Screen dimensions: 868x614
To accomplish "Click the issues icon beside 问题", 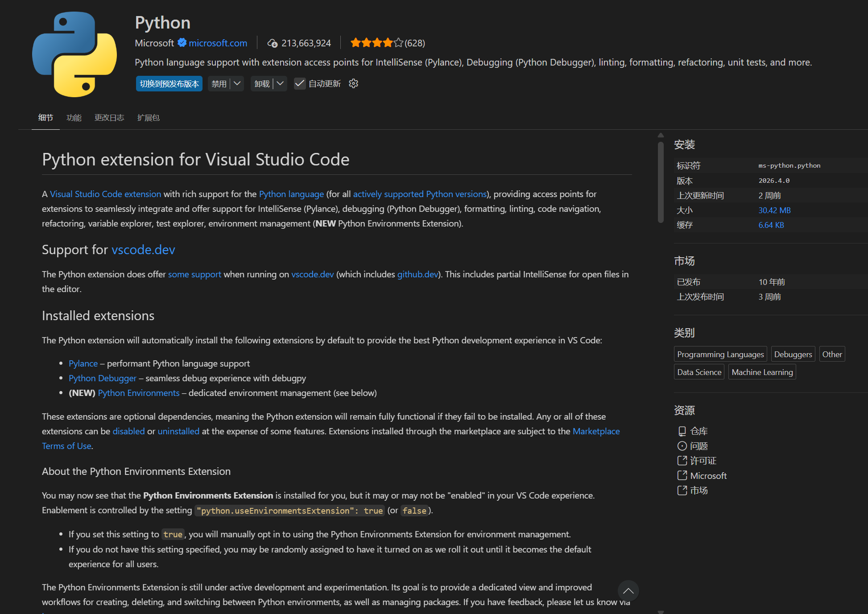I will pyautogui.click(x=682, y=446).
